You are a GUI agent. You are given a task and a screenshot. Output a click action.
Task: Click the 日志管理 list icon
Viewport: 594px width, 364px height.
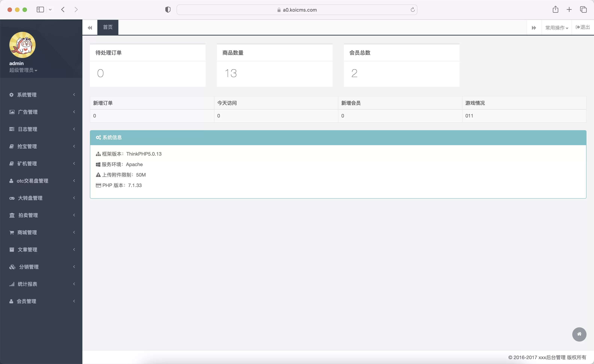click(12, 129)
